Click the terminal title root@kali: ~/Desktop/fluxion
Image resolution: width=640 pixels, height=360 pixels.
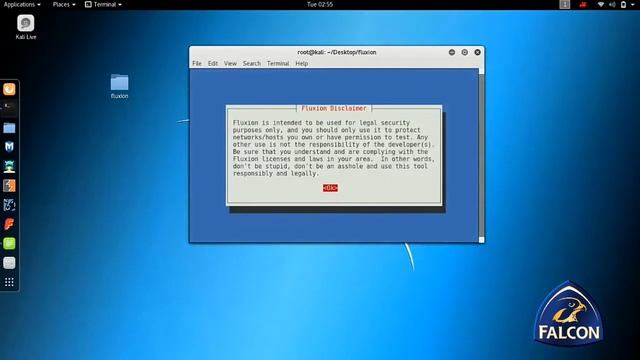coord(337,52)
